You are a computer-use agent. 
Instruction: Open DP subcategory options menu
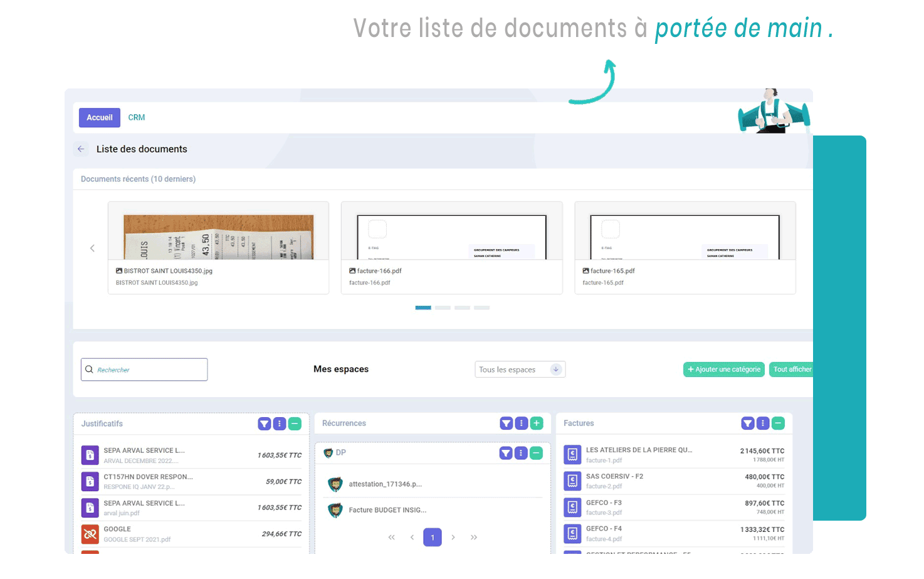coord(521,453)
